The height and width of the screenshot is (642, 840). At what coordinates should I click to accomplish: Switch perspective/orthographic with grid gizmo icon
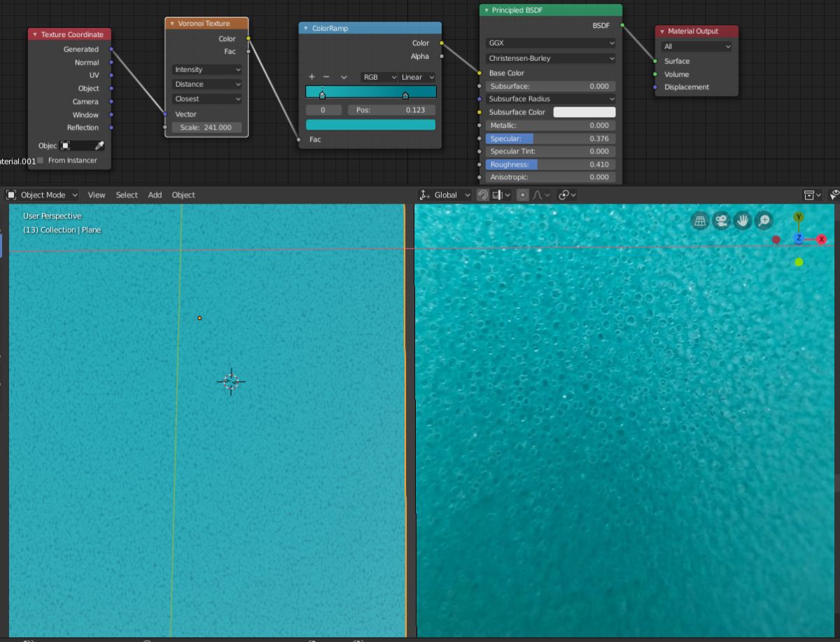pos(699,221)
